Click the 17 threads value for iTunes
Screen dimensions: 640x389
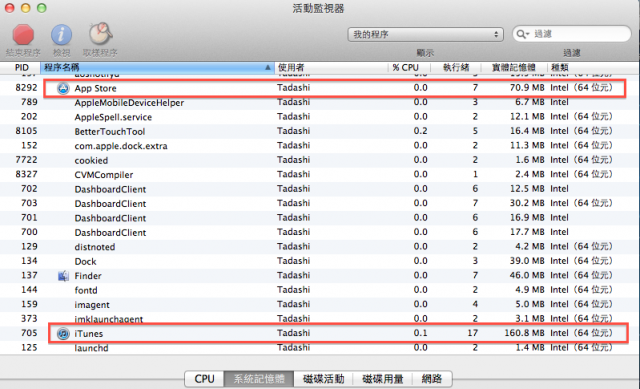(473, 333)
